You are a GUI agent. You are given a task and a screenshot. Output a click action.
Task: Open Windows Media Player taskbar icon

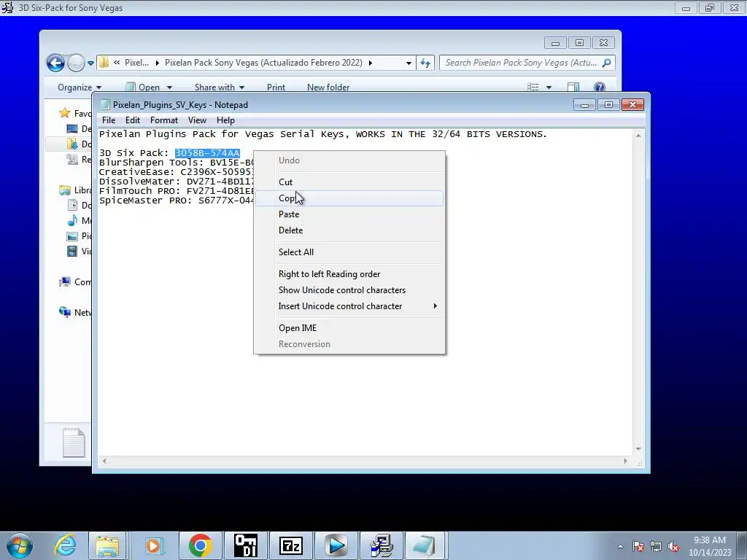pyautogui.click(x=153, y=545)
